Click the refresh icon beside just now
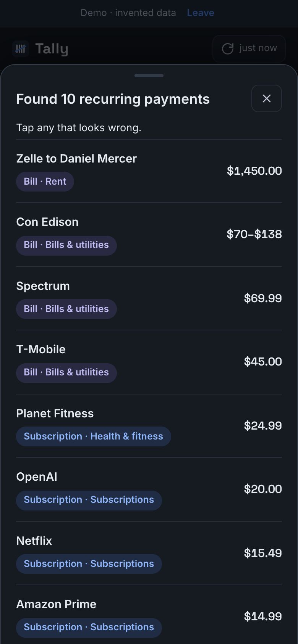The image size is (298, 644). (x=228, y=48)
